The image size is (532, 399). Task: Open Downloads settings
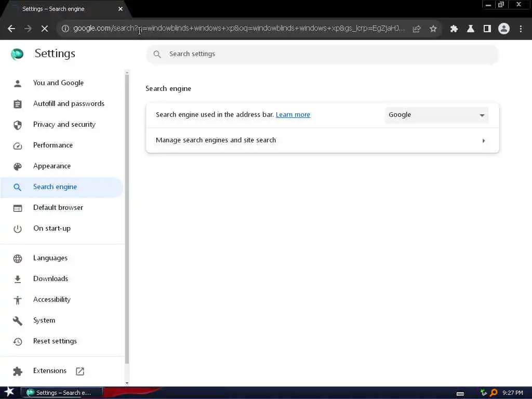[x=50, y=278]
